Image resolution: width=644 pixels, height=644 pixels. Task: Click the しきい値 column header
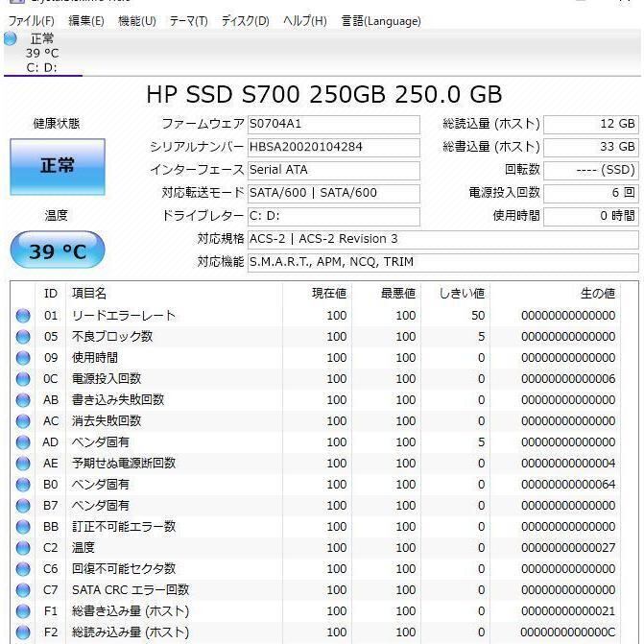point(456,294)
